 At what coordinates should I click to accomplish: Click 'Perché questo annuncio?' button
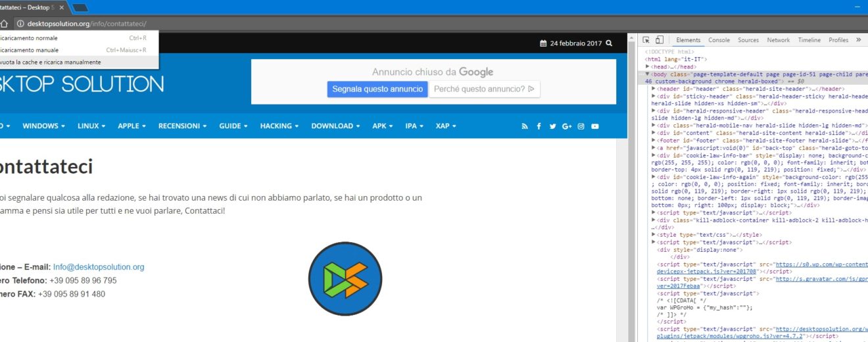coord(484,89)
